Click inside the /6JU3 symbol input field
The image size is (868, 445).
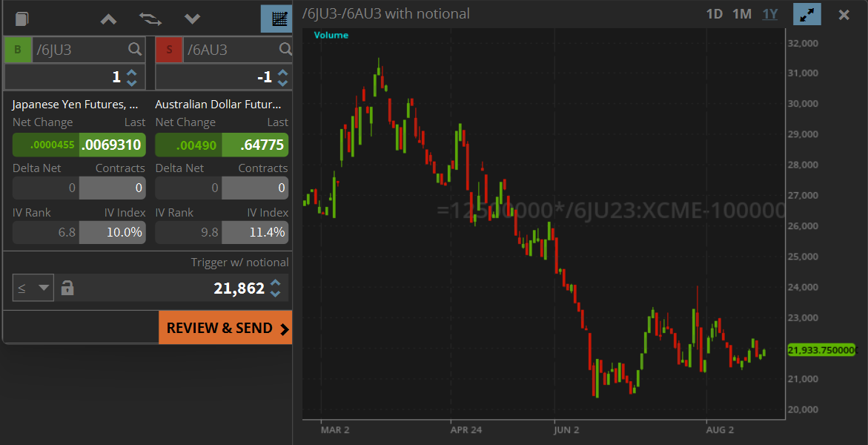[x=82, y=50]
